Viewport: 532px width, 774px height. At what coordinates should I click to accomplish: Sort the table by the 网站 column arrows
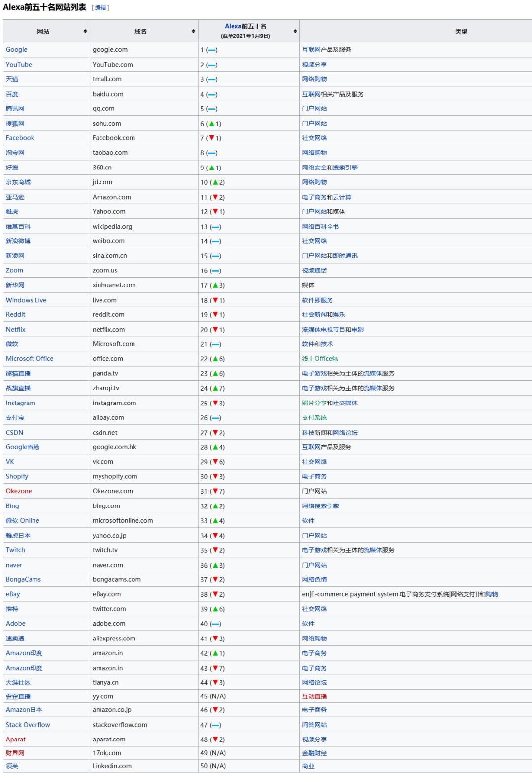[x=85, y=31]
